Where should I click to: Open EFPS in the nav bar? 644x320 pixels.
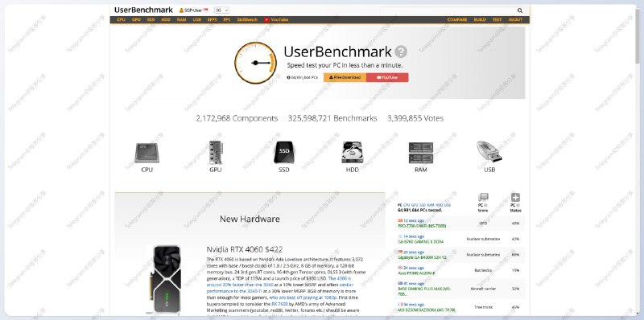click(x=212, y=19)
